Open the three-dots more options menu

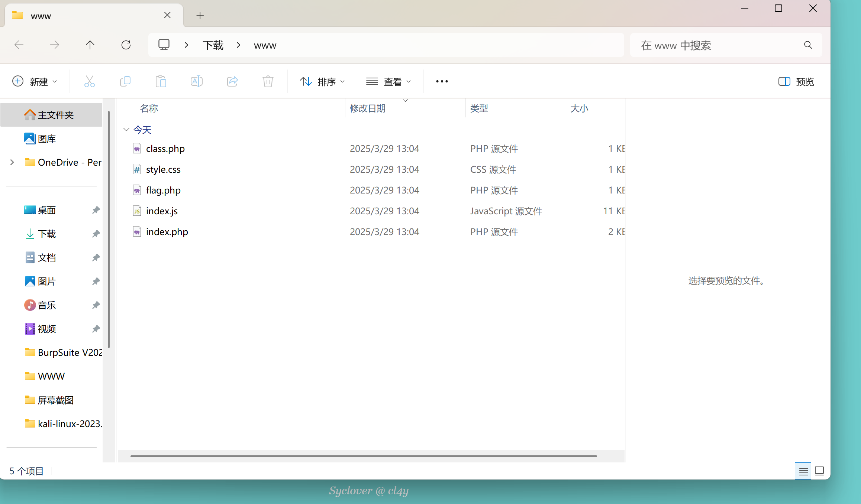tap(442, 81)
